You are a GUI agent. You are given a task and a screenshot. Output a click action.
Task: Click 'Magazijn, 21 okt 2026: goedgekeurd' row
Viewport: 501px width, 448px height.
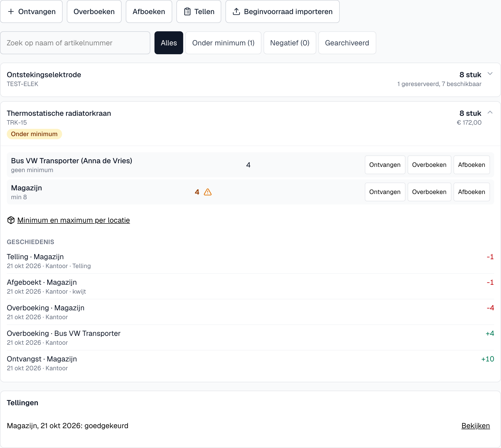pos(250,426)
